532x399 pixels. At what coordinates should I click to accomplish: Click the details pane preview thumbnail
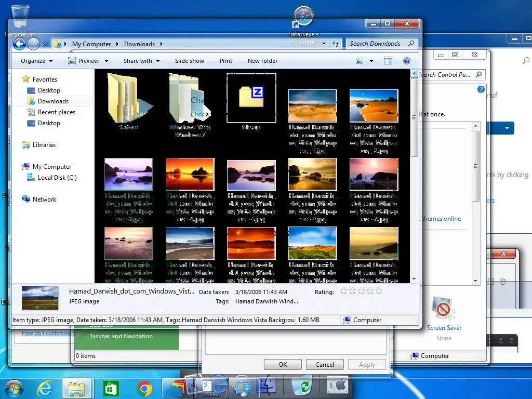tap(40, 298)
